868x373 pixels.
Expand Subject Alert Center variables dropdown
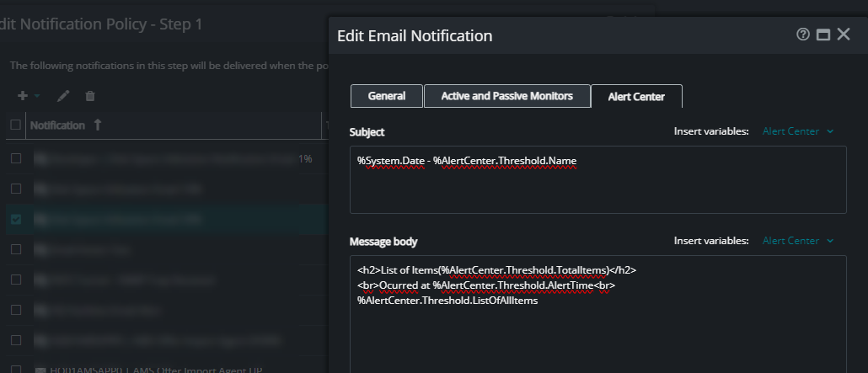[798, 131]
